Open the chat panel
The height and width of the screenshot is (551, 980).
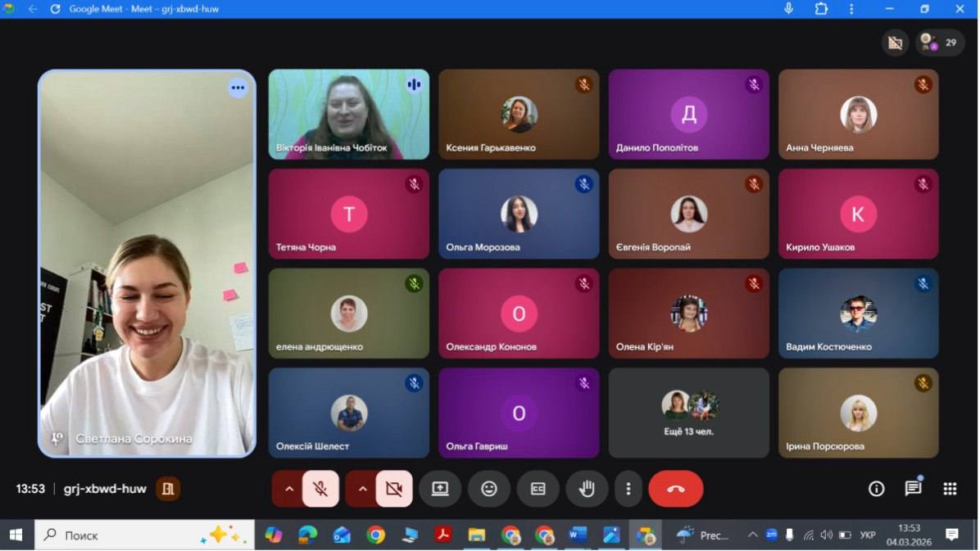tap(913, 489)
